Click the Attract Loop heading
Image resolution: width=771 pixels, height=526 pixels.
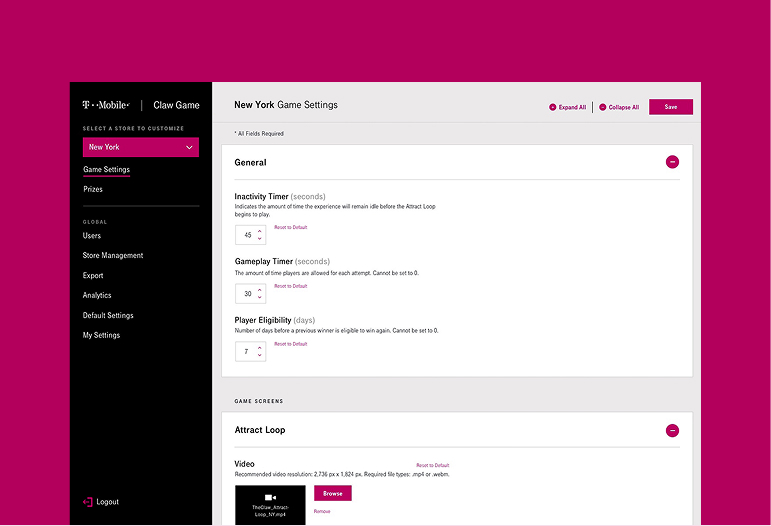click(260, 430)
